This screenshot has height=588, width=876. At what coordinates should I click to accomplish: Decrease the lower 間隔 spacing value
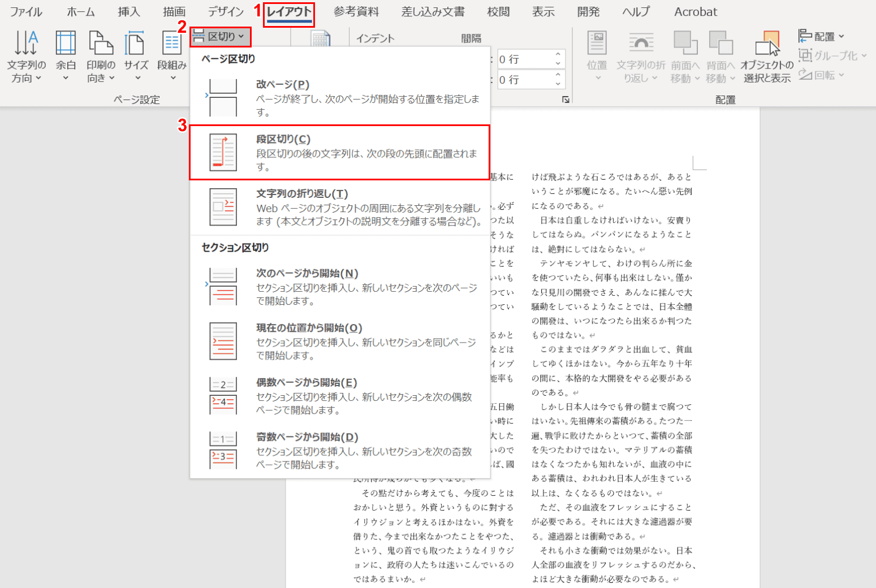558,84
